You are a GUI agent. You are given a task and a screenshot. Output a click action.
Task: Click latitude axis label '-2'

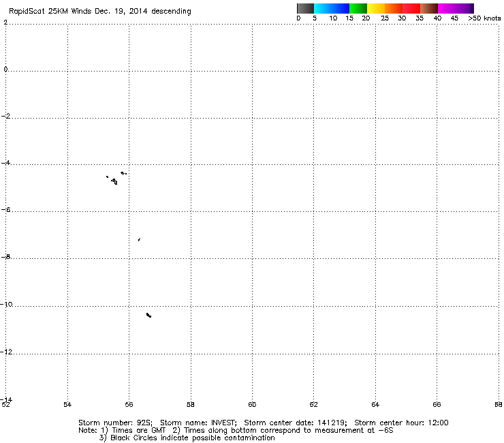[5, 116]
